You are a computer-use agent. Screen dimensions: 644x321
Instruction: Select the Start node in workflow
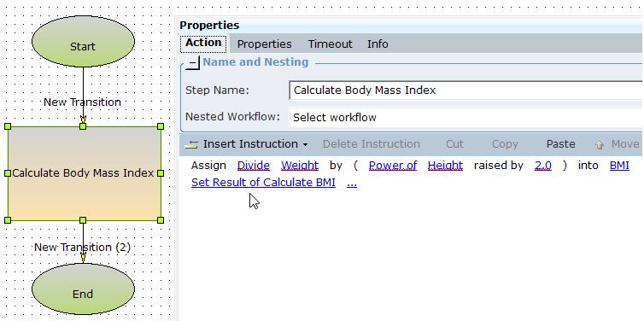(83, 42)
